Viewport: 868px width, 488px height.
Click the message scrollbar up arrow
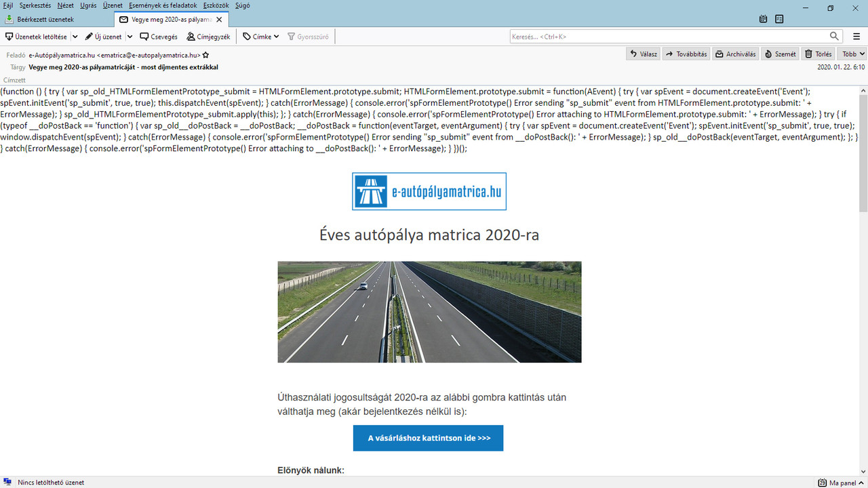[x=863, y=89]
